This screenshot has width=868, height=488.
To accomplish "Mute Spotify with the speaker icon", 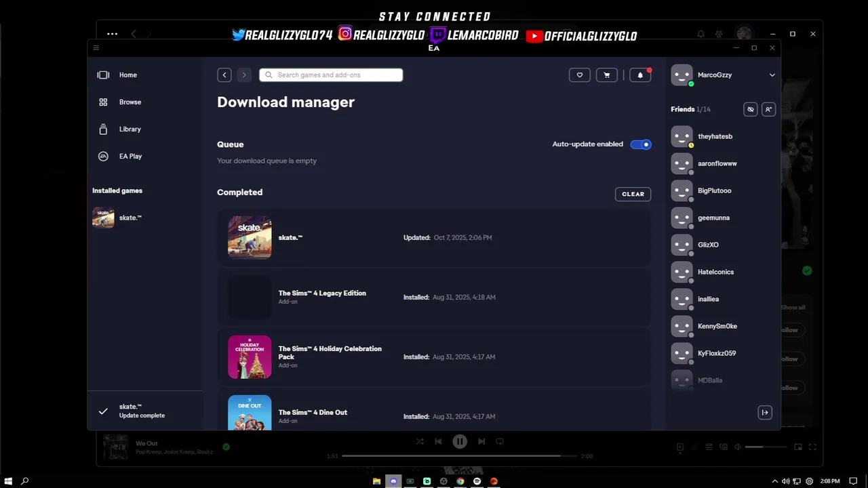I will coord(737,447).
